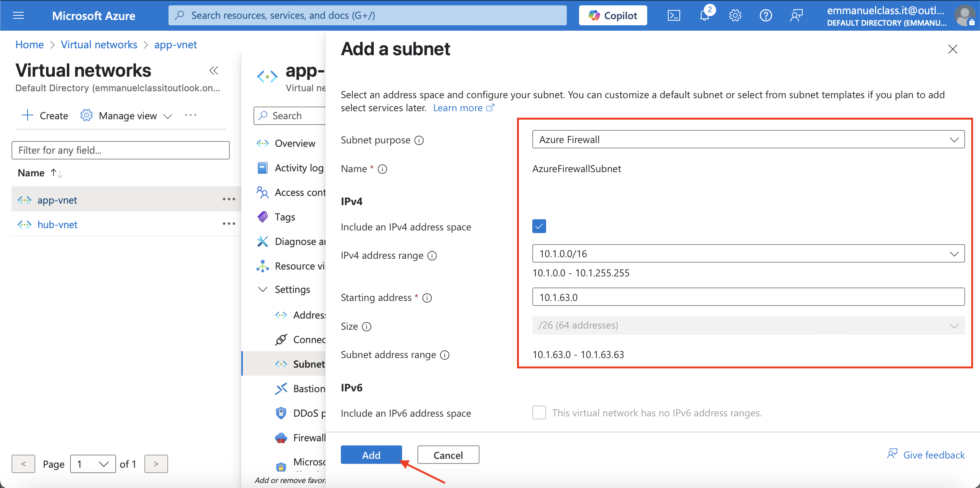Screen dimensions: 980x488
Task: Go to Virtual networks breadcrumb
Action: [99, 44]
